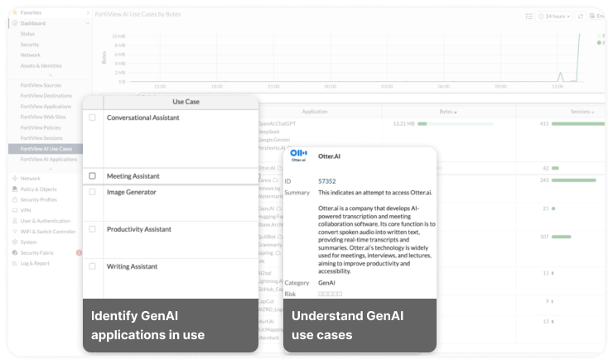Viewport: 613px width, 364px height.
Task: Expand the Favorites section chevron
Action: tap(88, 12)
